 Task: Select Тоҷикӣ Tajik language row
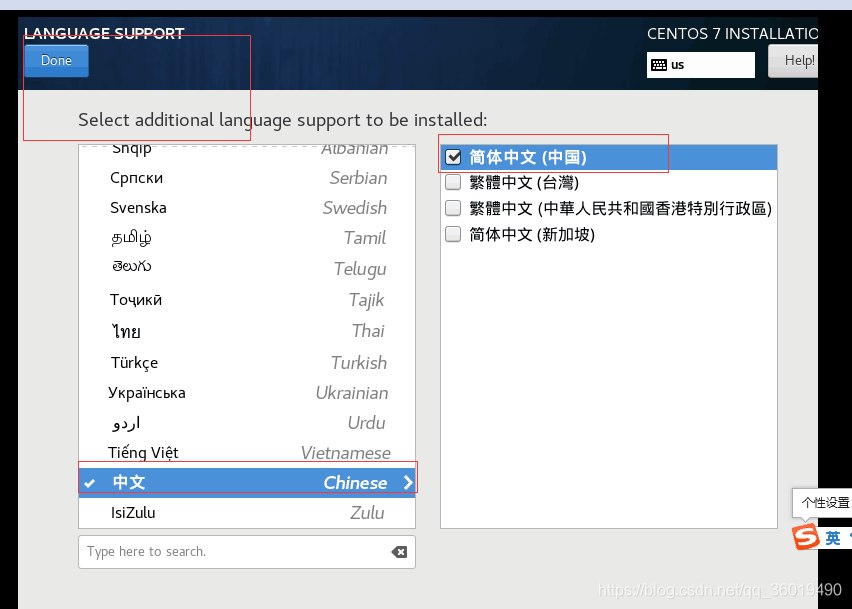(247, 299)
